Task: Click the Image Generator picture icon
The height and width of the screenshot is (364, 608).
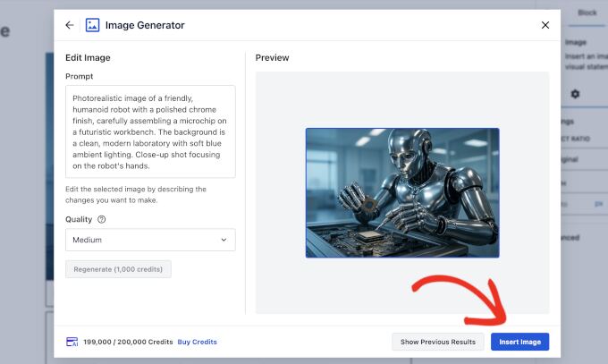Action: 92,25
